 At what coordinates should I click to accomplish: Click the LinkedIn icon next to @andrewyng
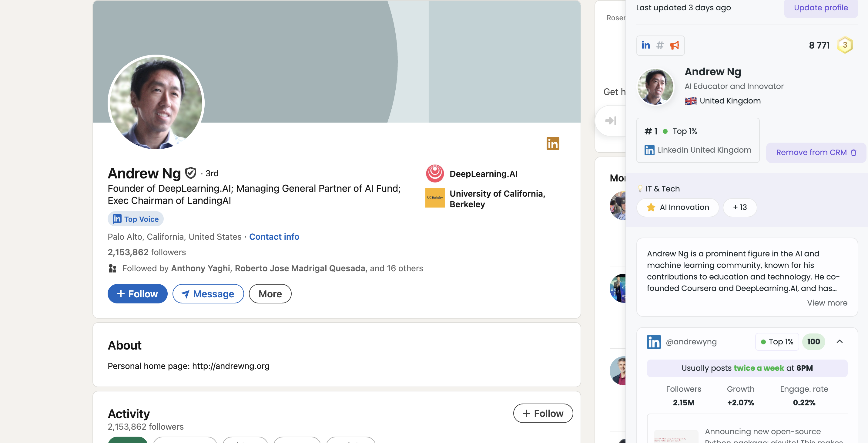point(654,342)
